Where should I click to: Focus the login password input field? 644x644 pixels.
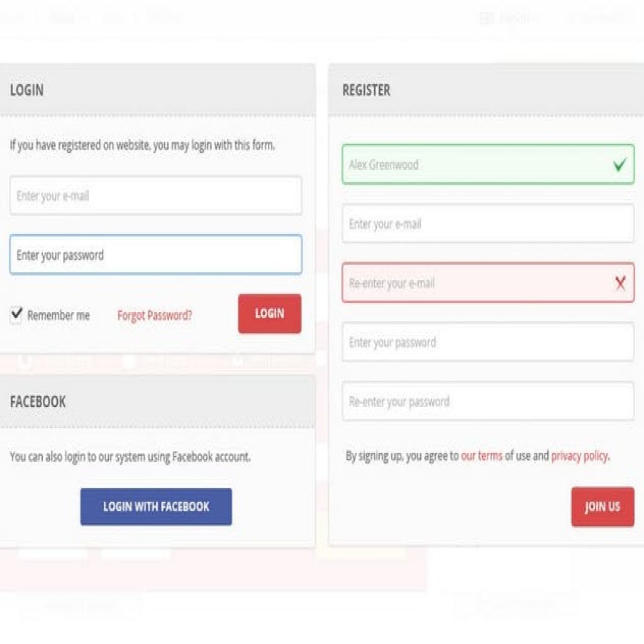155,255
